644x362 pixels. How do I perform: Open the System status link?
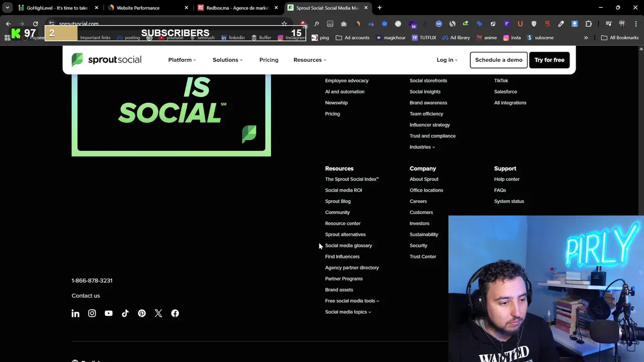509,201
